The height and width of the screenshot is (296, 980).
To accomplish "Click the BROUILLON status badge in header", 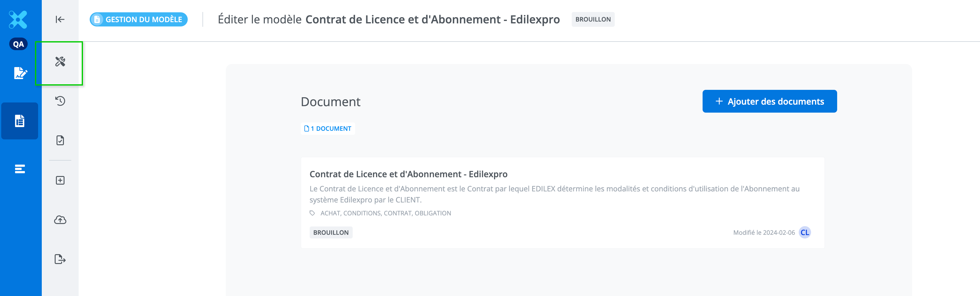I will click(x=593, y=19).
